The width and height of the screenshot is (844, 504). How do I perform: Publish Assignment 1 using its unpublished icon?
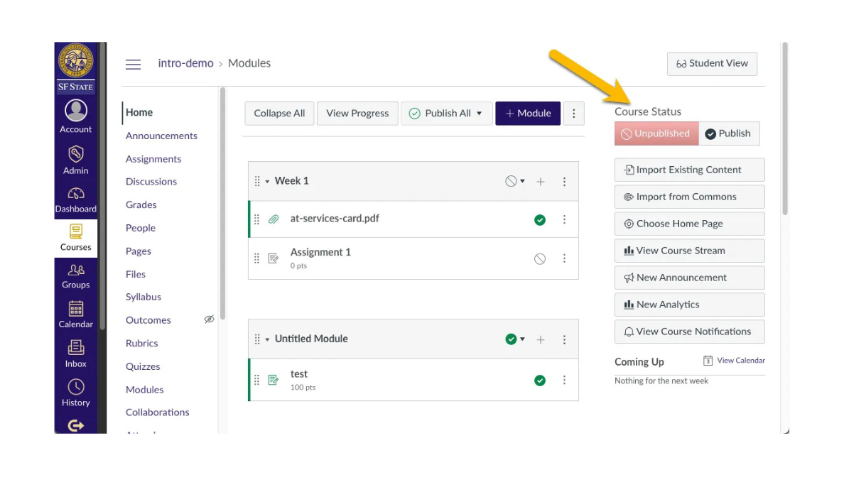540,259
